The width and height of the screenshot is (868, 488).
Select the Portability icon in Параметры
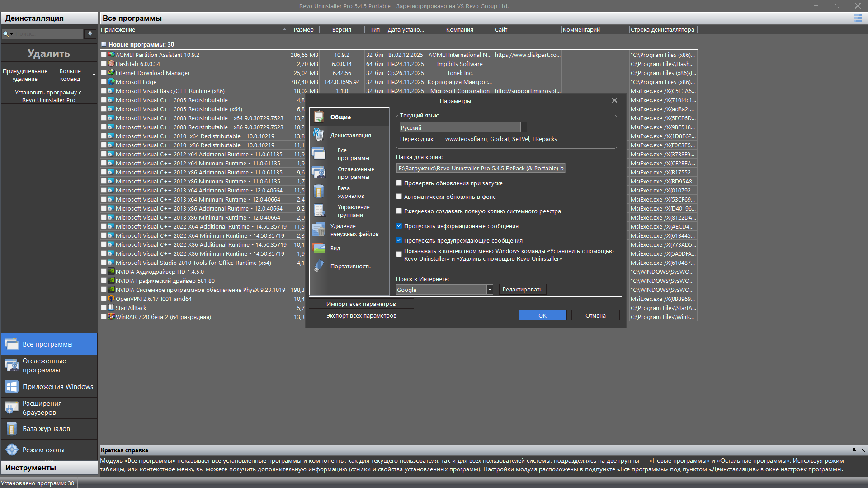tap(319, 266)
